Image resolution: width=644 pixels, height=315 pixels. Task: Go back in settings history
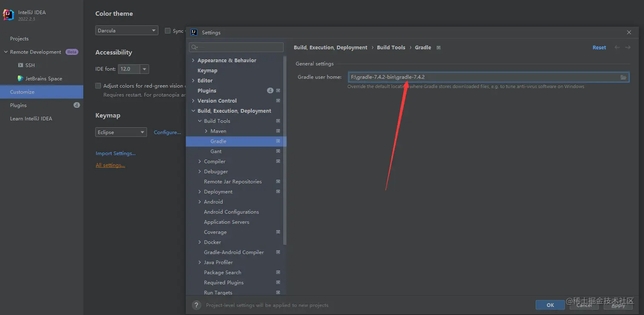pyautogui.click(x=617, y=47)
